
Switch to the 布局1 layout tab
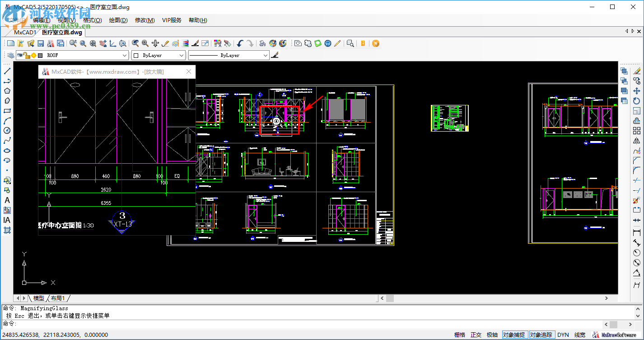[58, 298]
